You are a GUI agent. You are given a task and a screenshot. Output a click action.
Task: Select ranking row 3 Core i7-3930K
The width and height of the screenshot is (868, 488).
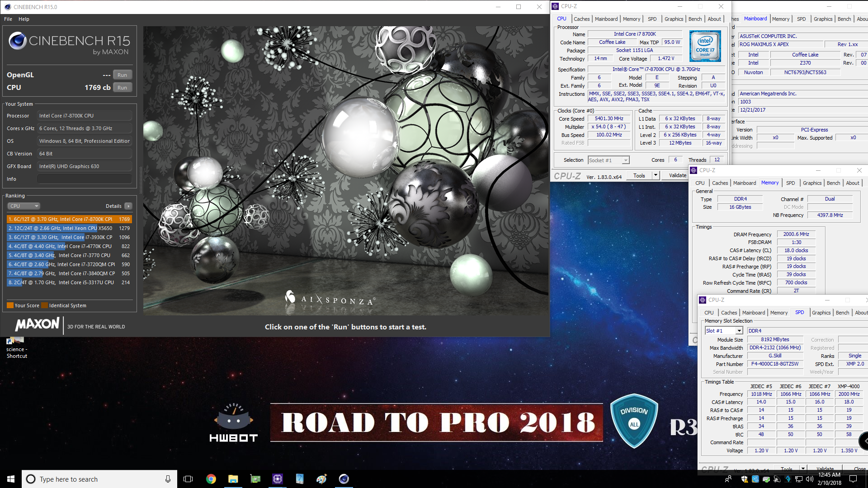coord(69,237)
